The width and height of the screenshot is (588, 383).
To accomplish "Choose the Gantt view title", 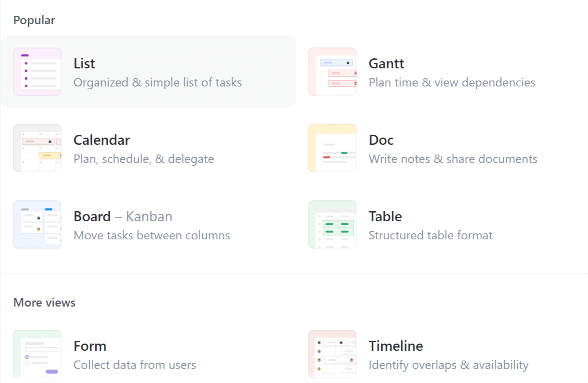I will coord(387,64).
